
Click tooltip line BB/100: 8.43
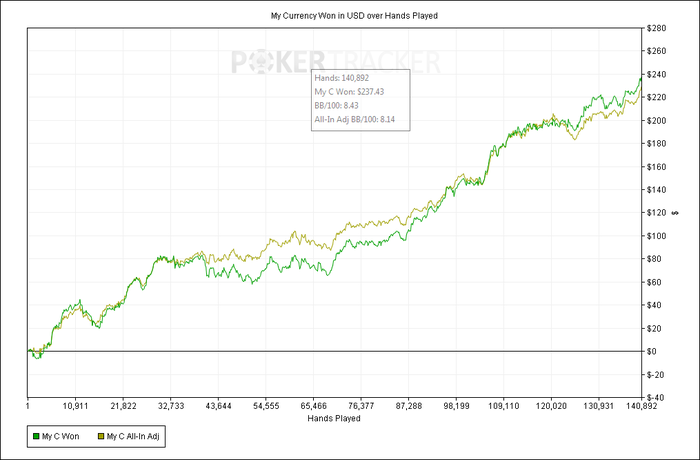pyautogui.click(x=336, y=106)
